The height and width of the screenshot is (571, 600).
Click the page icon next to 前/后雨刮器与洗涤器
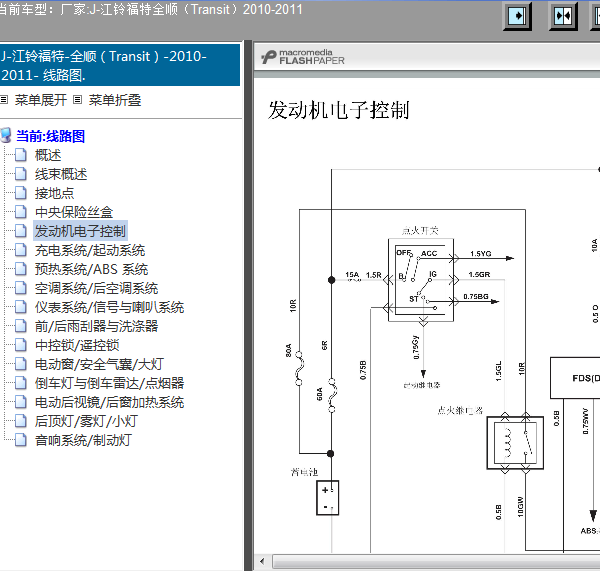coord(21,326)
